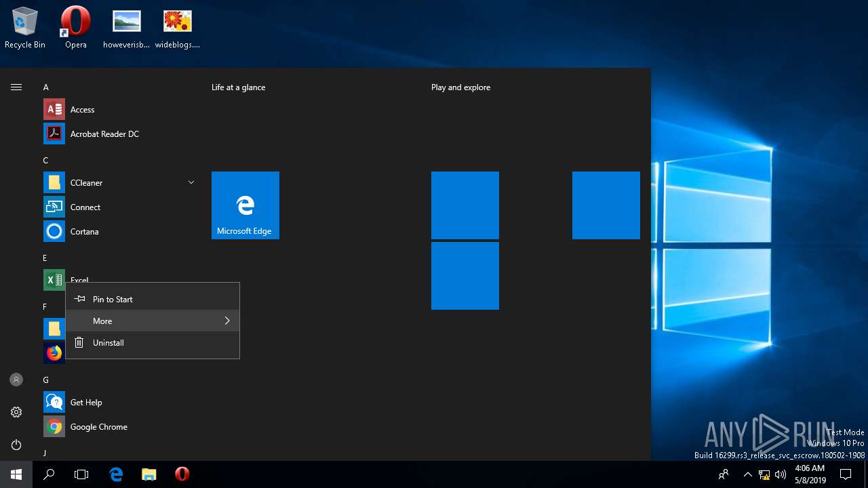This screenshot has height=488, width=868.
Task: Click the CCleaner folder icon
Action: [x=54, y=182]
